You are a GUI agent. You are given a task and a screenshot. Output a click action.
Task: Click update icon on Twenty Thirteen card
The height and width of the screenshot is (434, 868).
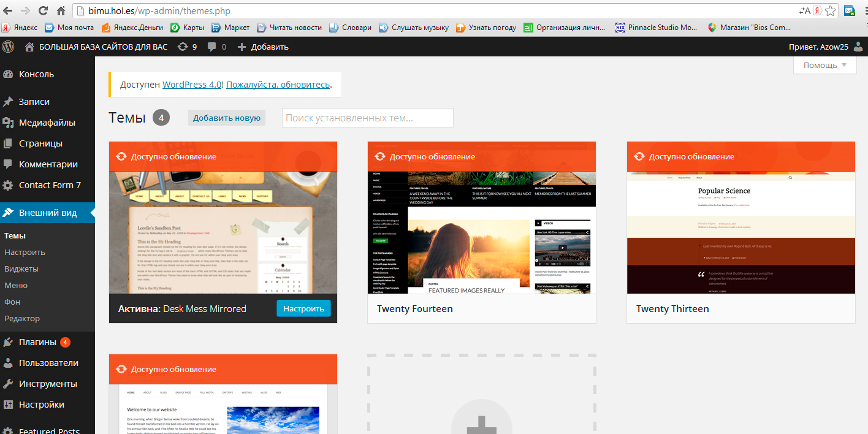coord(639,156)
